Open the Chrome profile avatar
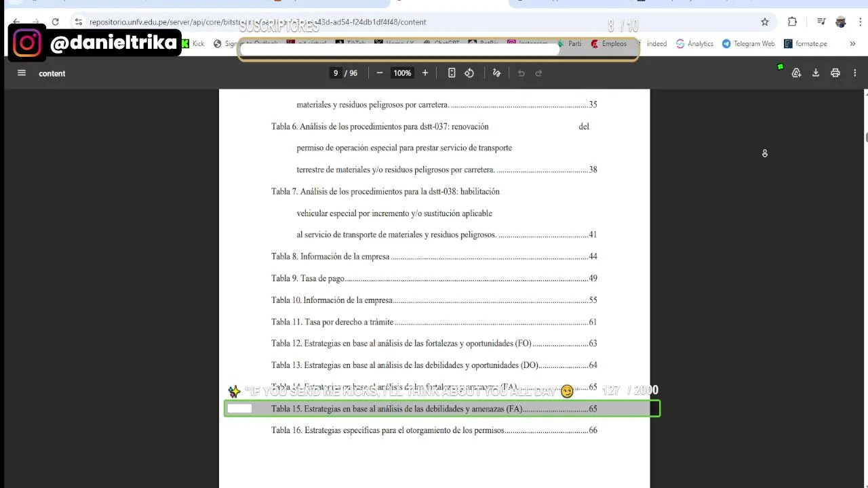The width and height of the screenshot is (868, 488). point(841,22)
